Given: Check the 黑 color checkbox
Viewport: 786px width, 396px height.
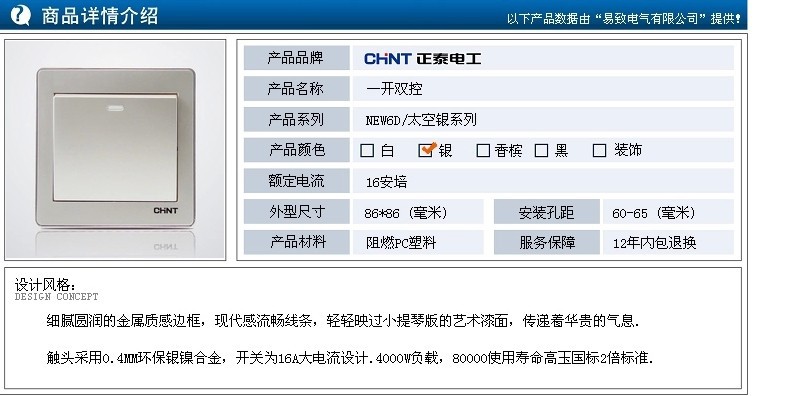Looking at the screenshot, I should point(541,150).
